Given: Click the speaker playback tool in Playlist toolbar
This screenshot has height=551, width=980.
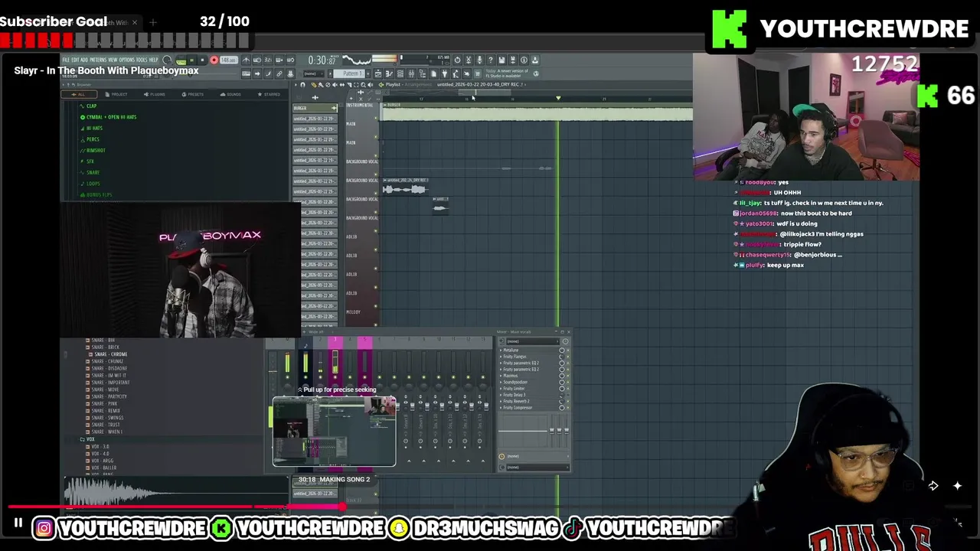Looking at the screenshot, I should tap(370, 85).
